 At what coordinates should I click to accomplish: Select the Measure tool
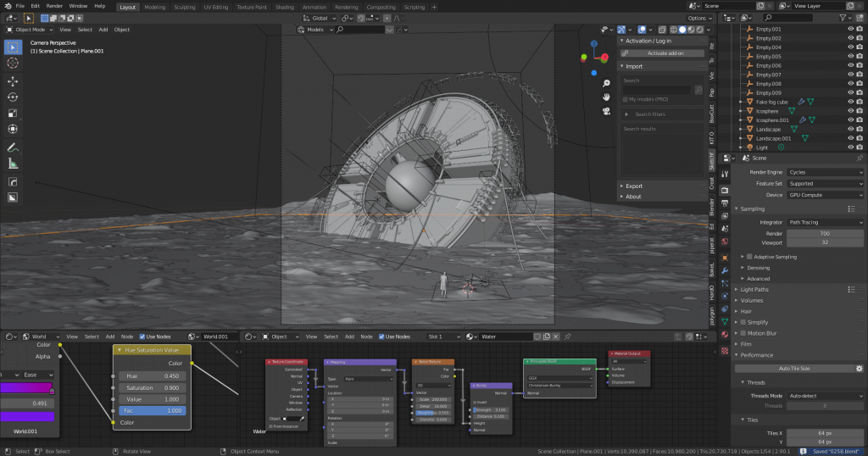coord(12,164)
